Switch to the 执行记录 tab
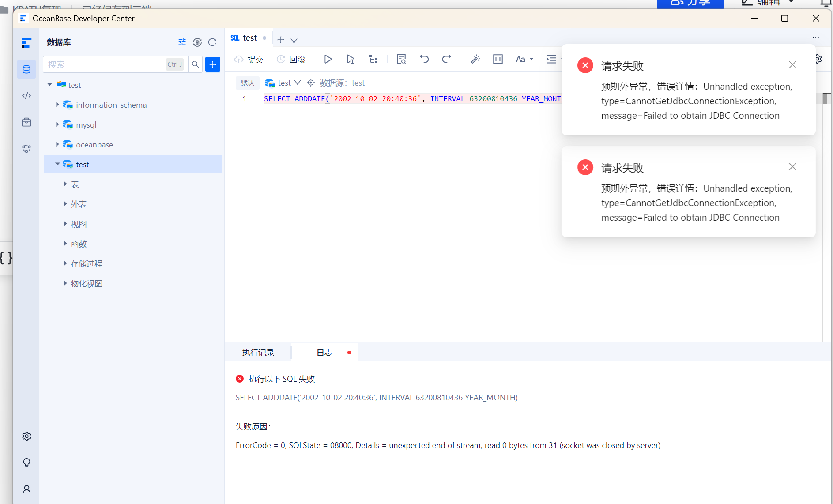This screenshot has height=504, width=833. tap(258, 352)
